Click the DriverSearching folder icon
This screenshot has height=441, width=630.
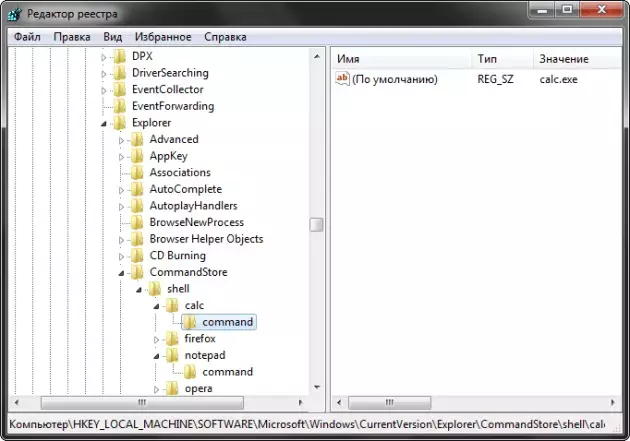[120, 73]
